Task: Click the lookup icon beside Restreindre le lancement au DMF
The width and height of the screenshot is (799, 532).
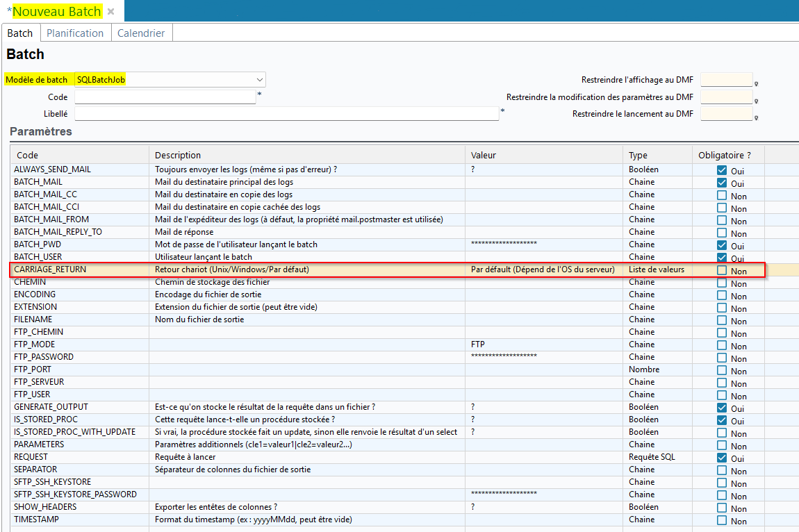Action: click(x=756, y=118)
